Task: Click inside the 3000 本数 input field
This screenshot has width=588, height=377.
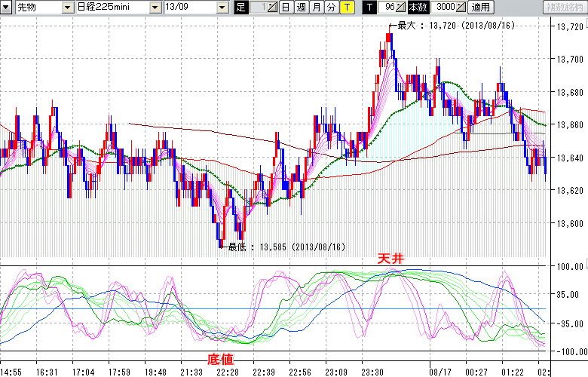Action: [x=442, y=8]
